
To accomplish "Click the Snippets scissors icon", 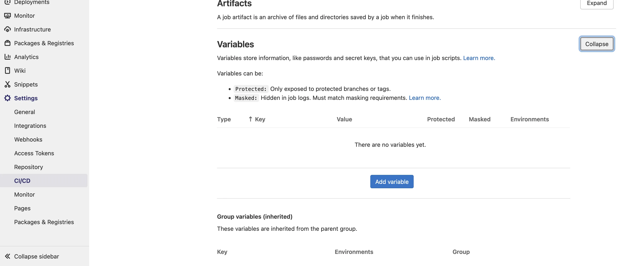I will [7, 84].
